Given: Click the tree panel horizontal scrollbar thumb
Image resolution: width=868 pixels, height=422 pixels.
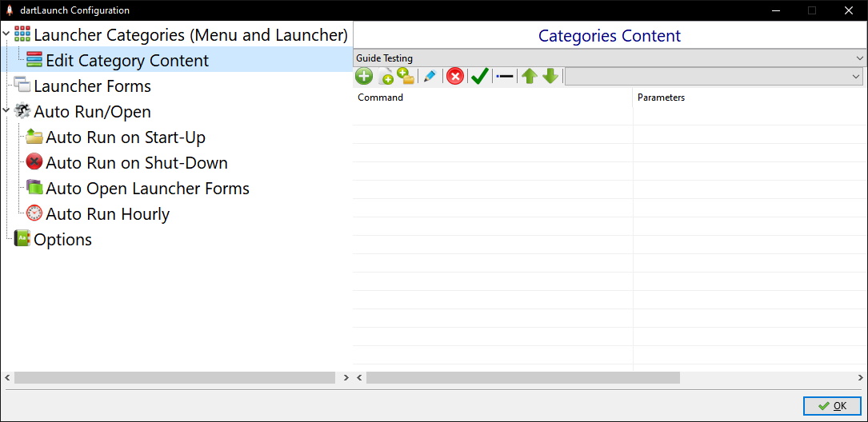Looking at the screenshot, I should 175,377.
